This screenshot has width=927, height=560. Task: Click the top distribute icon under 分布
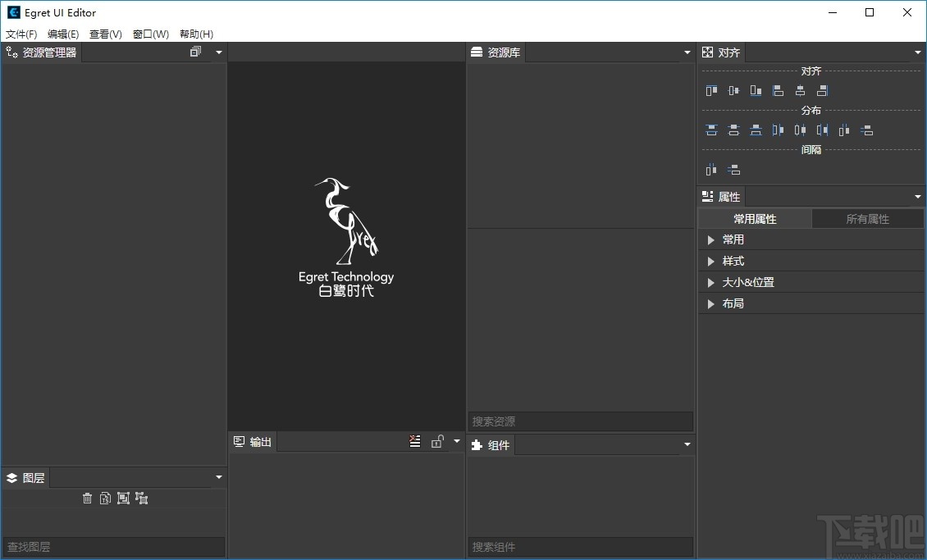point(710,130)
